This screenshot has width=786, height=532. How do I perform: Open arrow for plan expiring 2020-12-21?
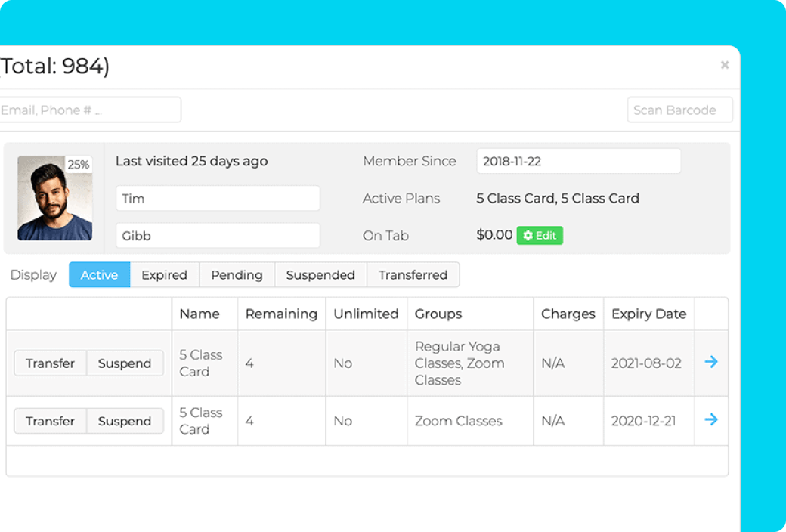click(x=711, y=419)
